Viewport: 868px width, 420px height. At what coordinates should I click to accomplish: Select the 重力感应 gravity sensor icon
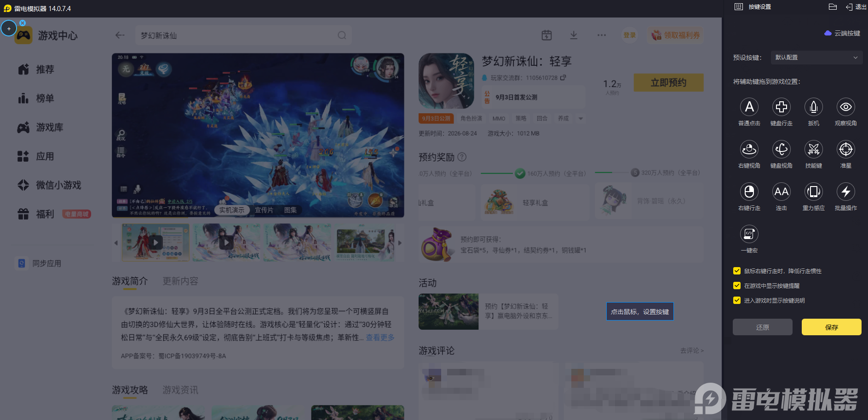tap(813, 192)
